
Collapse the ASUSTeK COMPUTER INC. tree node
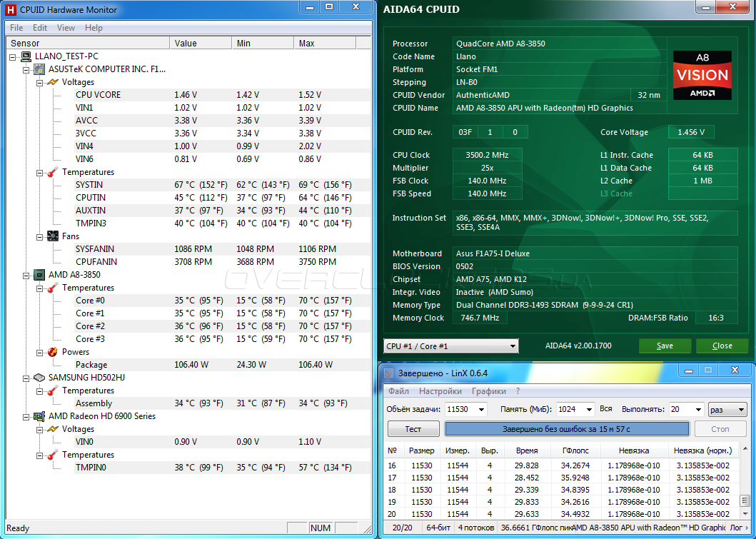(x=26, y=69)
